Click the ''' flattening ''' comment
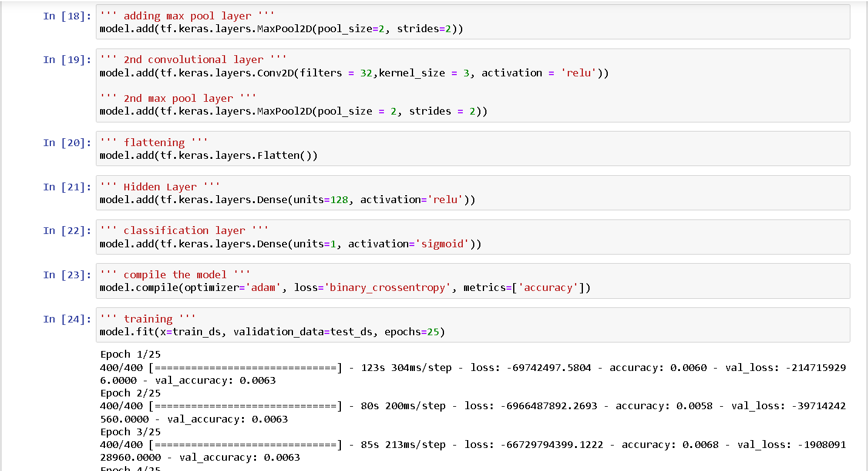Image resolution: width=868 pixels, height=471 pixels. tap(154, 143)
